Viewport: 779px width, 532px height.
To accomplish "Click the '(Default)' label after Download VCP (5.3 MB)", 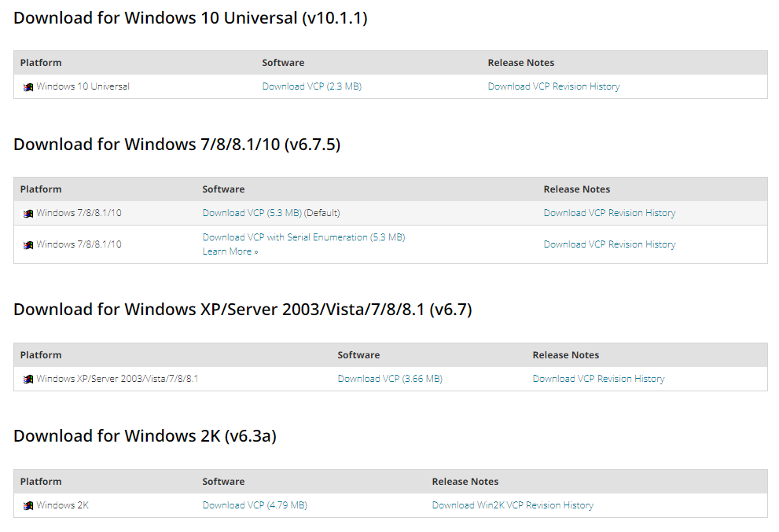I will pos(322,213).
